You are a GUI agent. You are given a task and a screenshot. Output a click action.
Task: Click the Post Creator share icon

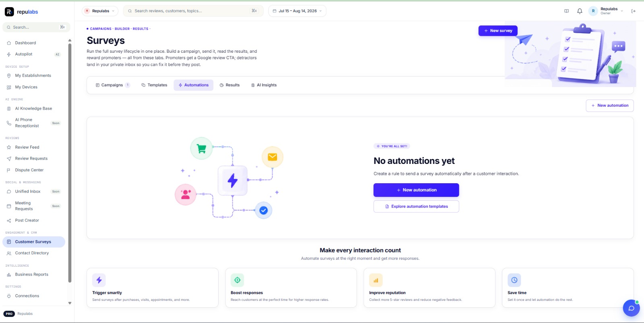(x=9, y=220)
